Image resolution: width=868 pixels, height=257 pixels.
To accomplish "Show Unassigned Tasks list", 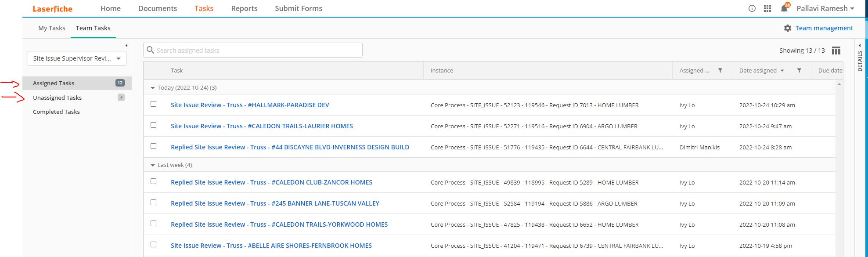I will (x=57, y=98).
